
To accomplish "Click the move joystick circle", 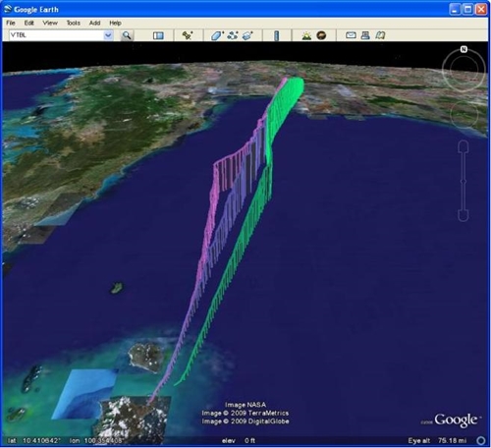I will point(464,114).
